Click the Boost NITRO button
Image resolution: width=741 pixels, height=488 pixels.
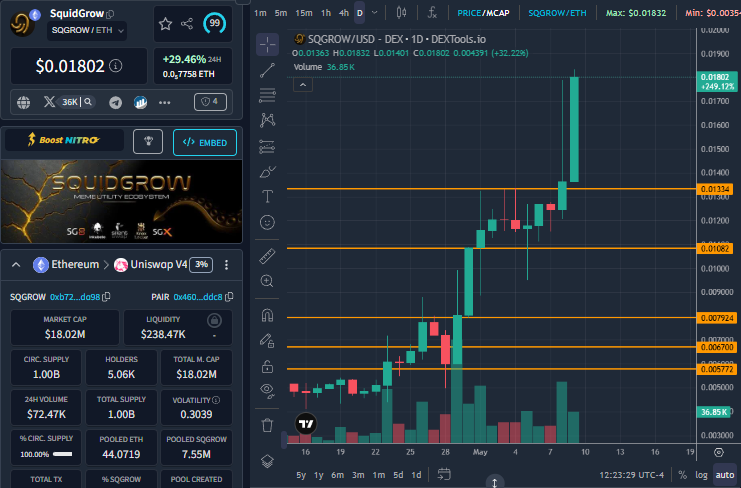64,140
